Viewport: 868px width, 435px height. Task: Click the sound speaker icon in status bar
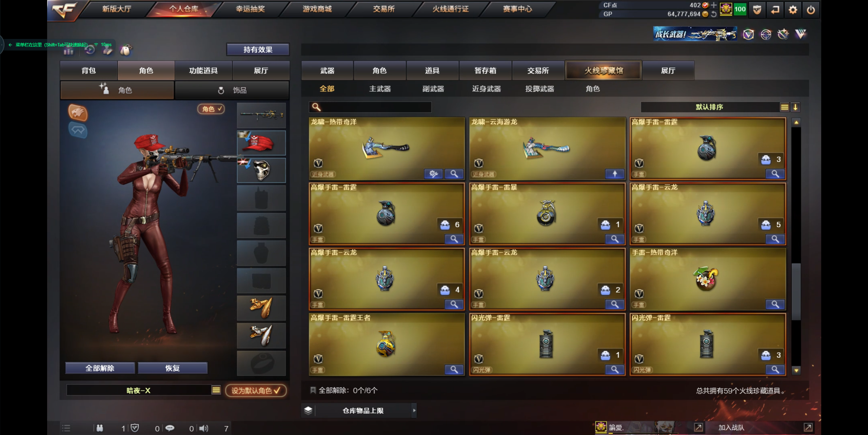(203, 428)
